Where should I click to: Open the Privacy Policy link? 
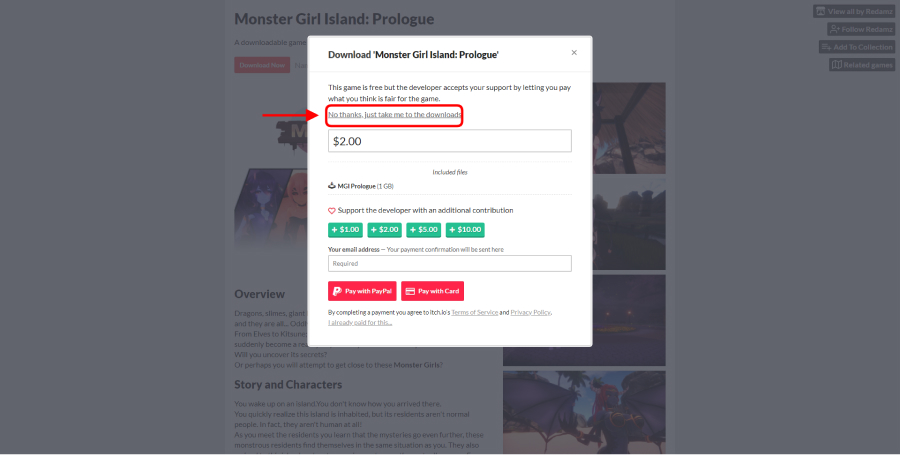(530, 313)
